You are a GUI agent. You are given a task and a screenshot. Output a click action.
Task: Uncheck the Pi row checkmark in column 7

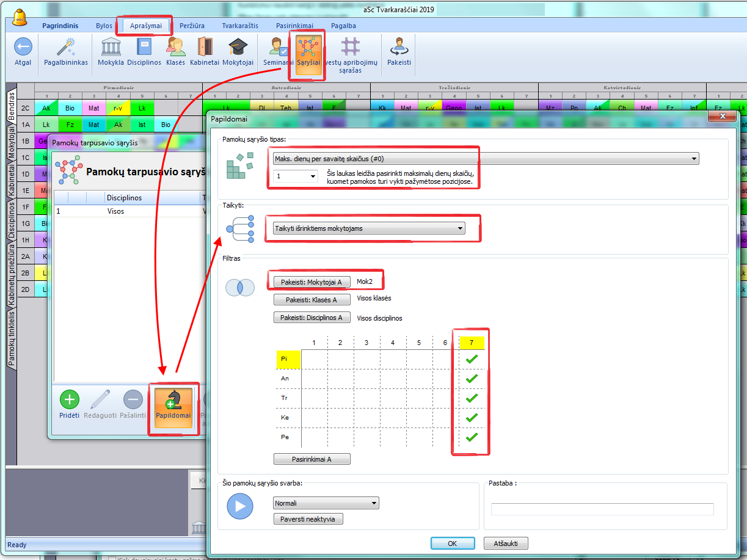point(472,359)
